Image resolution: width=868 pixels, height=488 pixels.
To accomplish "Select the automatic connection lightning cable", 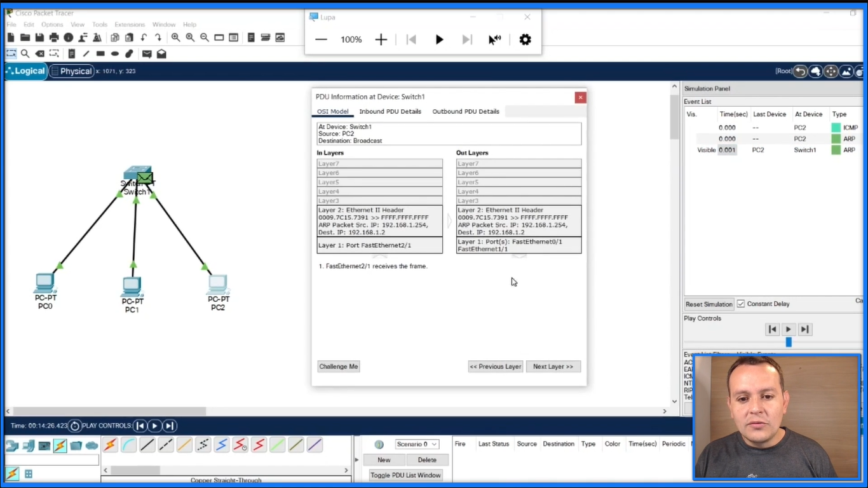I will point(110,445).
